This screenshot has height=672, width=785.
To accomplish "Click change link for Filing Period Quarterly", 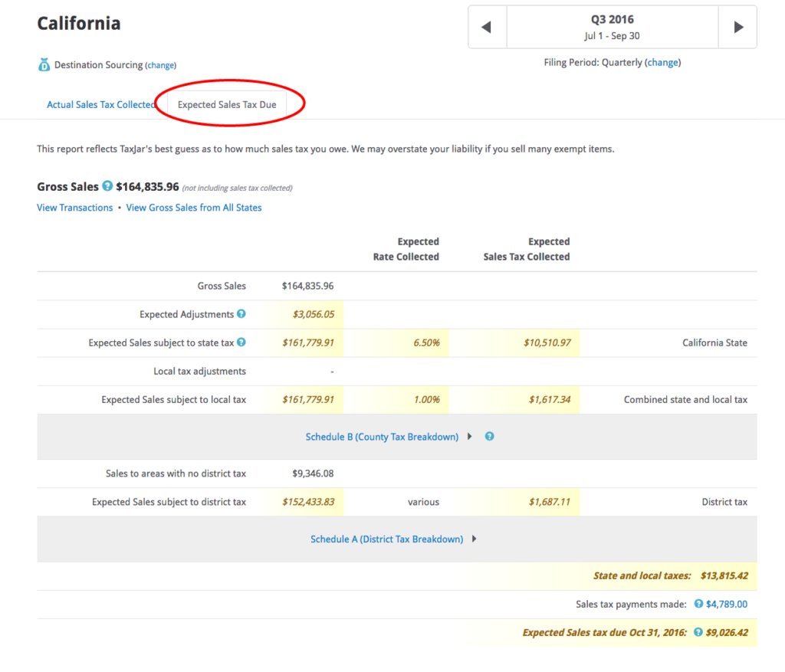I will [x=663, y=63].
